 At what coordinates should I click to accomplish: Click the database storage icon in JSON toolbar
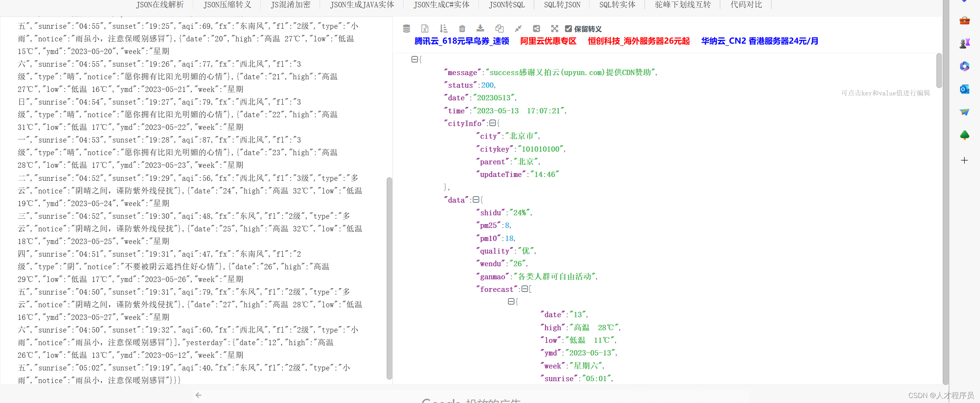click(407, 29)
